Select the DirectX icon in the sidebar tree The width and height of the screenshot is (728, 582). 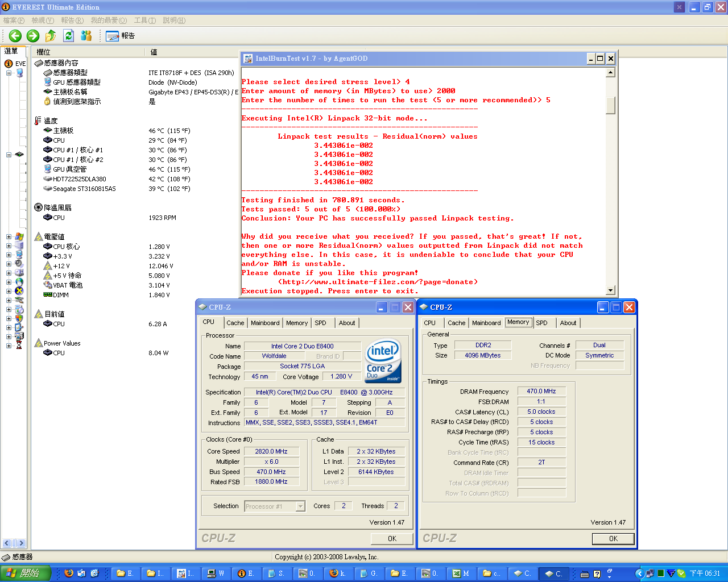[19, 291]
